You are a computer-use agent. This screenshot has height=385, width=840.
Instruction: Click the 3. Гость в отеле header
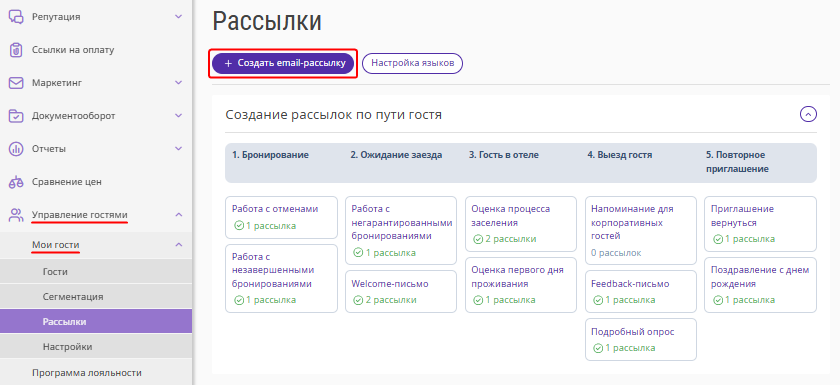pyautogui.click(x=504, y=155)
